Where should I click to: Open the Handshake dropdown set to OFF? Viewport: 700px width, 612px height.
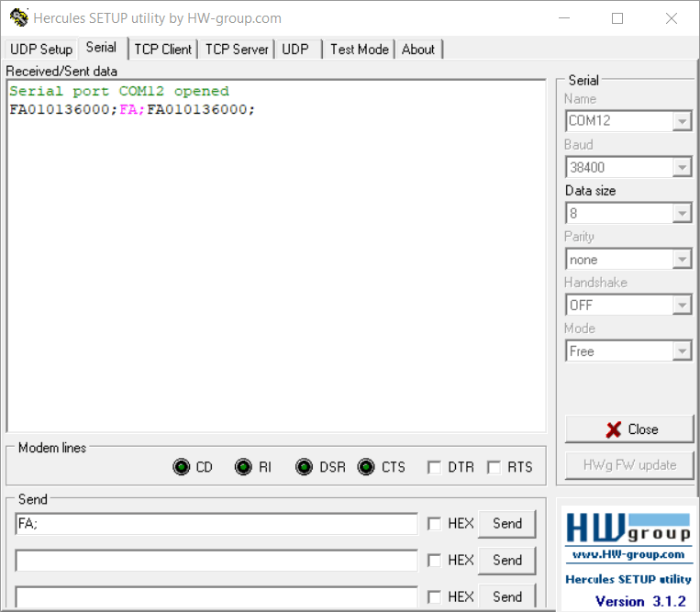[x=682, y=306]
